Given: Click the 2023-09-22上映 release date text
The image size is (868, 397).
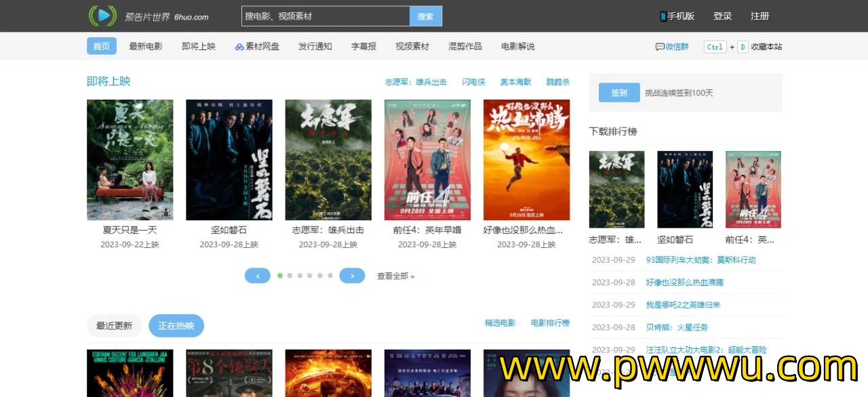Looking at the screenshot, I should coord(130,245).
